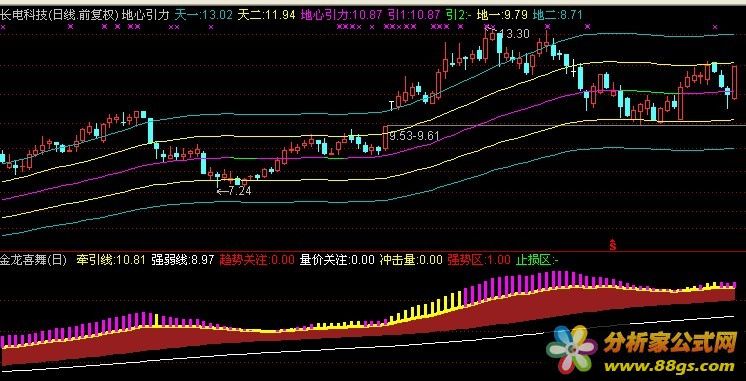
Task: Select the 长电科技(日线.前复权) chart title
Action: click(59, 15)
